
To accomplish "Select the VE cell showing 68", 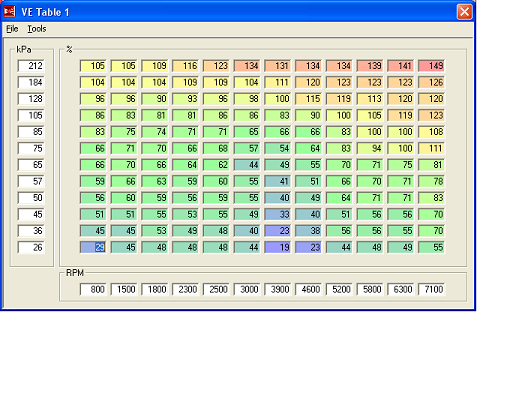I will pos(216,148).
